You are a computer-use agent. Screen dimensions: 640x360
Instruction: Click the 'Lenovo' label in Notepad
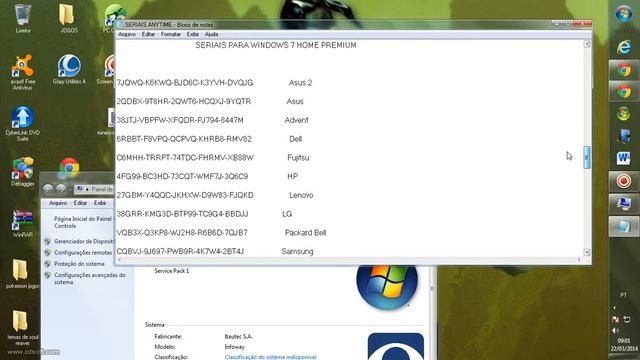(301, 195)
